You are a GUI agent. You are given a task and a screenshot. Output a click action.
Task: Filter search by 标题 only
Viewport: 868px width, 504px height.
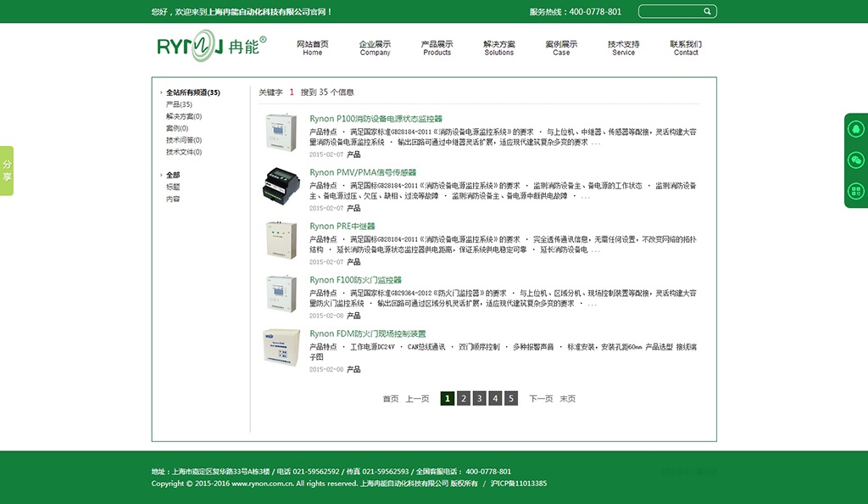pyautogui.click(x=173, y=187)
